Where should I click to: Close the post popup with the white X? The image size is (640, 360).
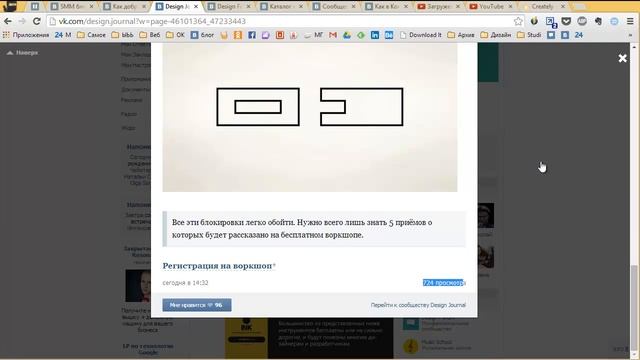[622, 58]
